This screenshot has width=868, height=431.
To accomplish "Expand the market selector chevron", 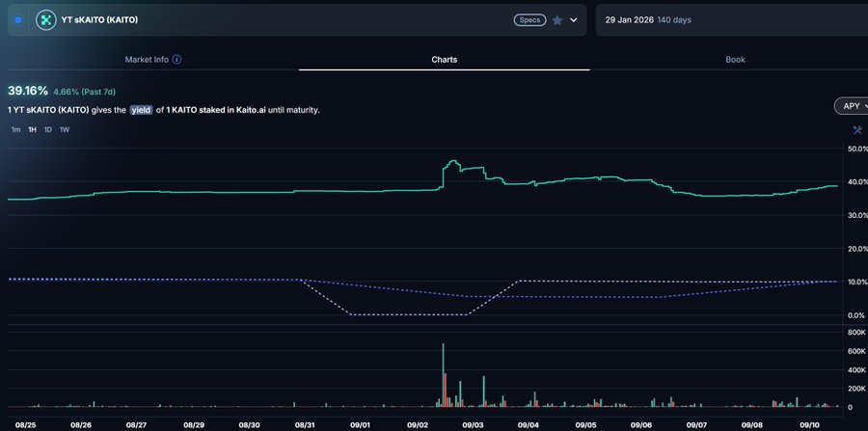I will (x=574, y=20).
